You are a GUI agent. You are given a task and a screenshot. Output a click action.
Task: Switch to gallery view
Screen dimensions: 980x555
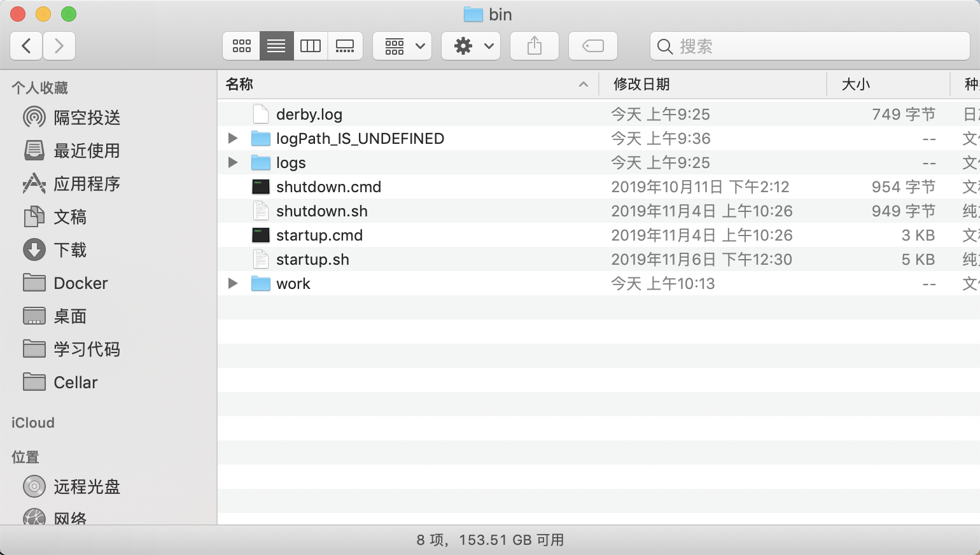click(345, 46)
